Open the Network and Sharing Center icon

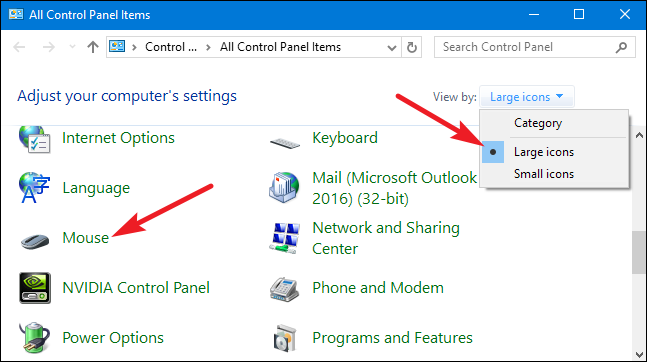[284, 238]
